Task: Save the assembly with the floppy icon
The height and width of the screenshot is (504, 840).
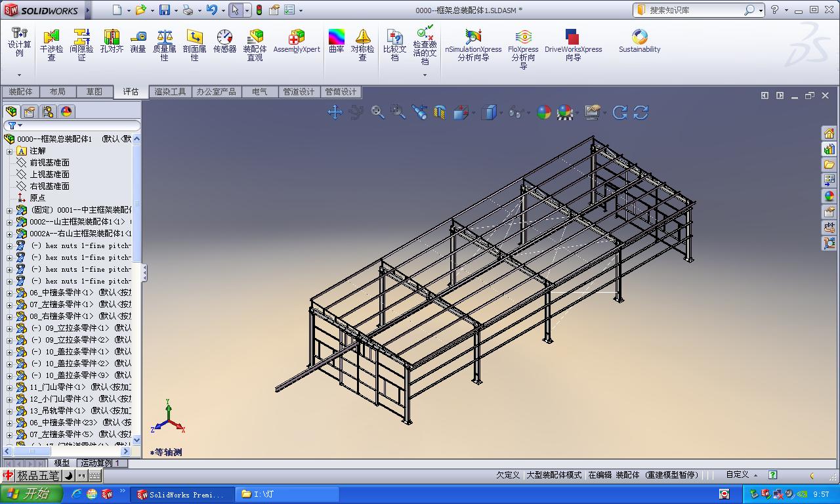Action: click(x=165, y=10)
